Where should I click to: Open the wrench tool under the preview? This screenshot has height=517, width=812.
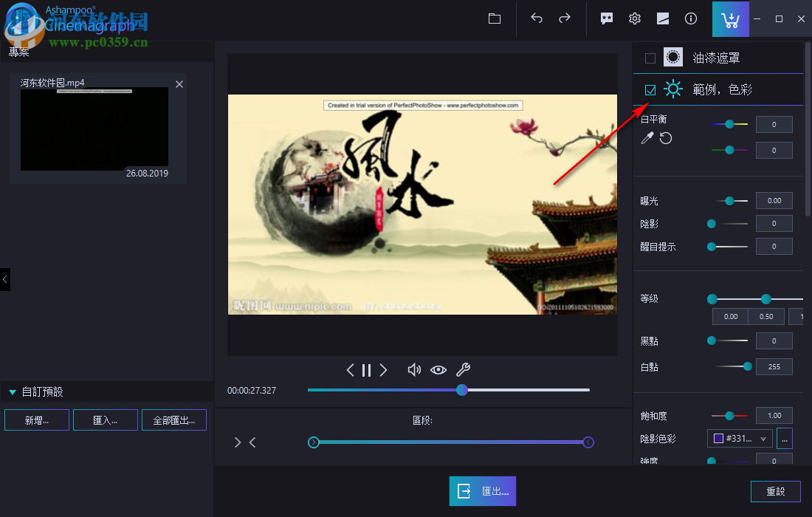coord(463,370)
